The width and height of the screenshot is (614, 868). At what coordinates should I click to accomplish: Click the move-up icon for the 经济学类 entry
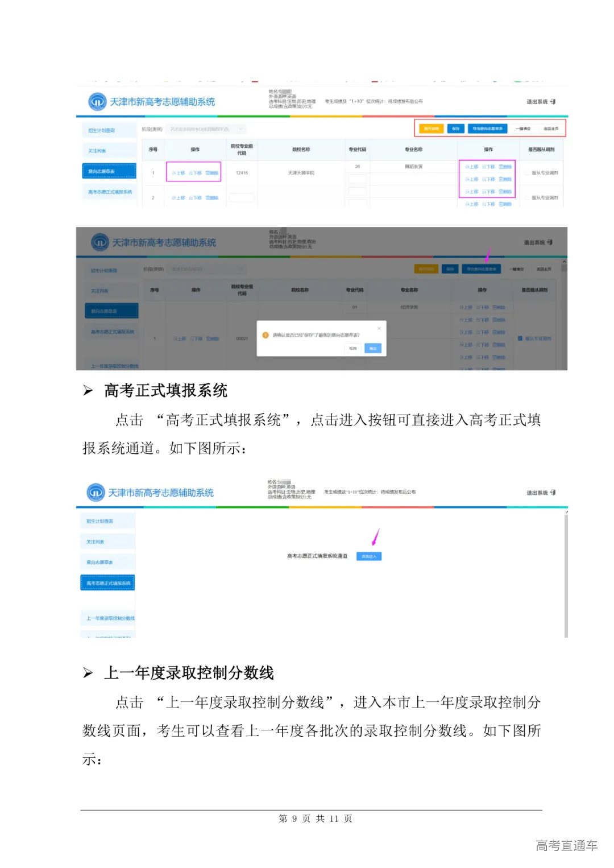pyautogui.click(x=466, y=308)
